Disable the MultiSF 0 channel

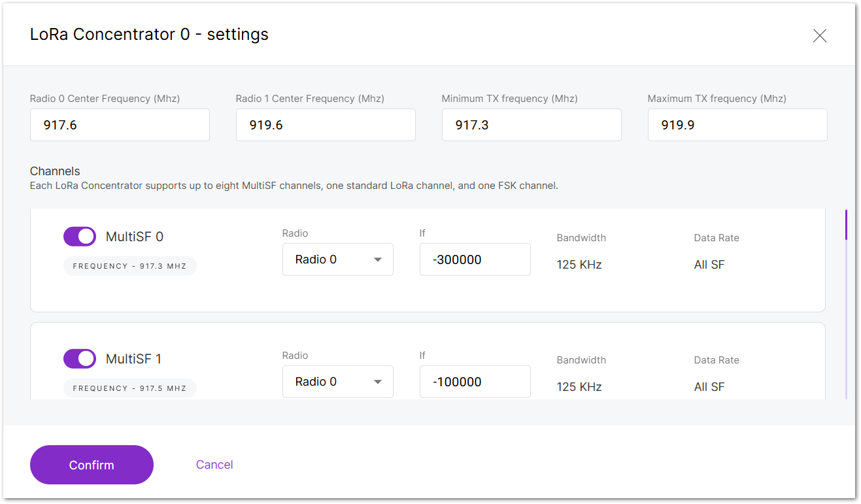coord(79,236)
